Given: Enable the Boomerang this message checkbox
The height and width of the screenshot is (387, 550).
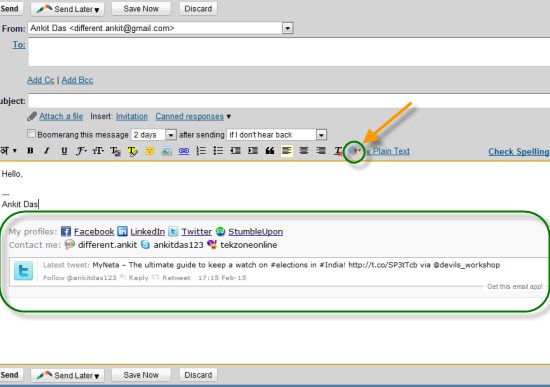Looking at the screenshot, I should click(x=31, y=134).
